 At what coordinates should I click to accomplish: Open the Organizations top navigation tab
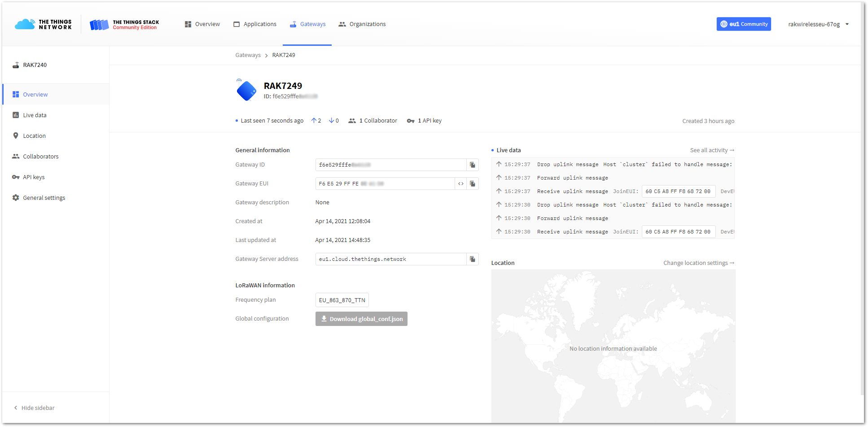(x=362, y=24)
